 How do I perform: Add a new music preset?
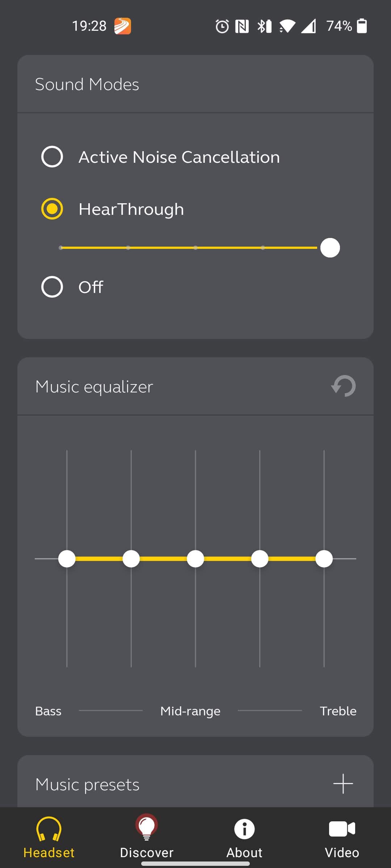343,784
